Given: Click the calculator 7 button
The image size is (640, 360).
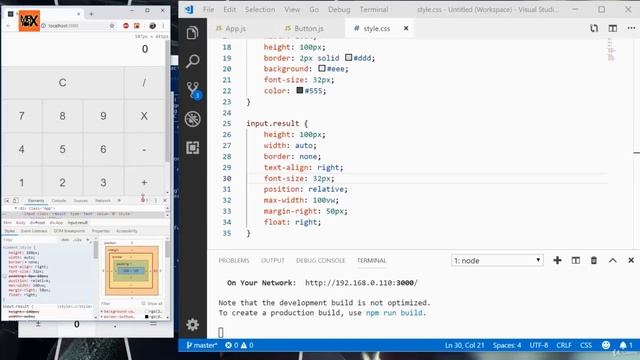Looking at the screenshot, I should (x=21, y=116).
